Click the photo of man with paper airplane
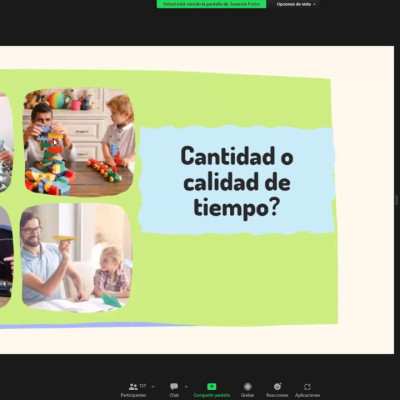This screenshot has height=400, width=400. tap(76, 258)
